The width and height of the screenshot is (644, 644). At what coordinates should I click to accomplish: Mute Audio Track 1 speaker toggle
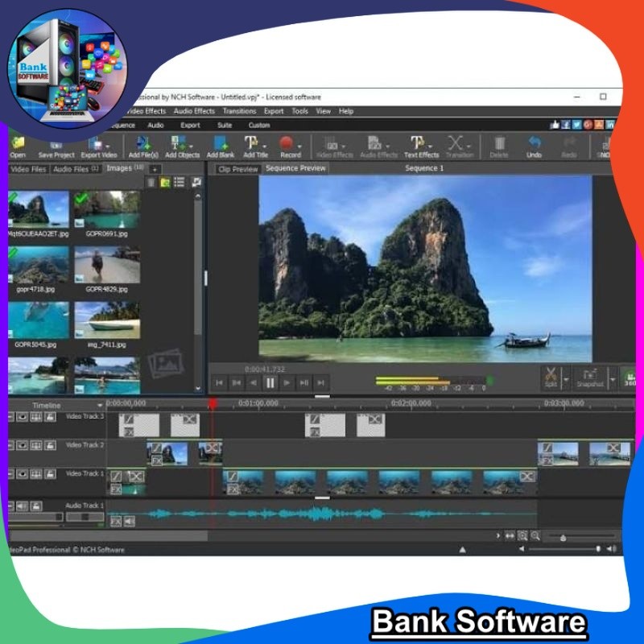click(x=23, y=506)
